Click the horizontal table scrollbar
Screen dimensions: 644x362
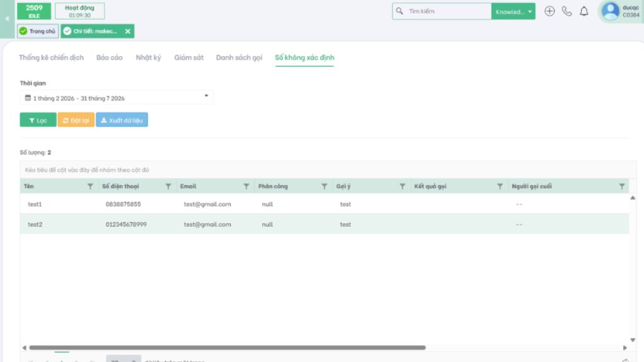point(227,348)
